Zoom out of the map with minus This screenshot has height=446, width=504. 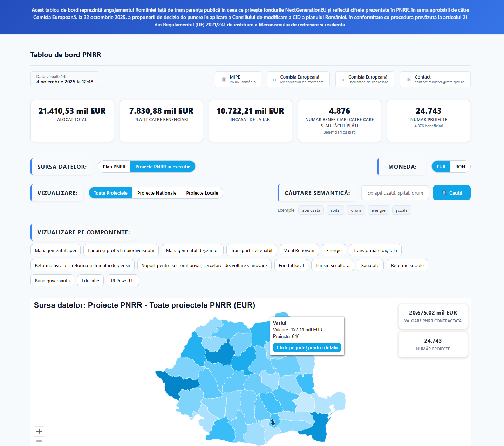(x=39, y=441)
